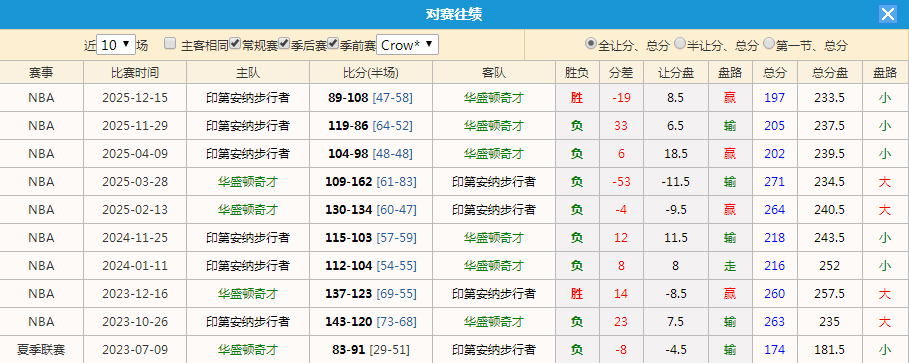Image resolution: width=909 pixels, height=363 pixels.
Task: Click the date 2025-03-28
Action: click(x=135, y=182)
